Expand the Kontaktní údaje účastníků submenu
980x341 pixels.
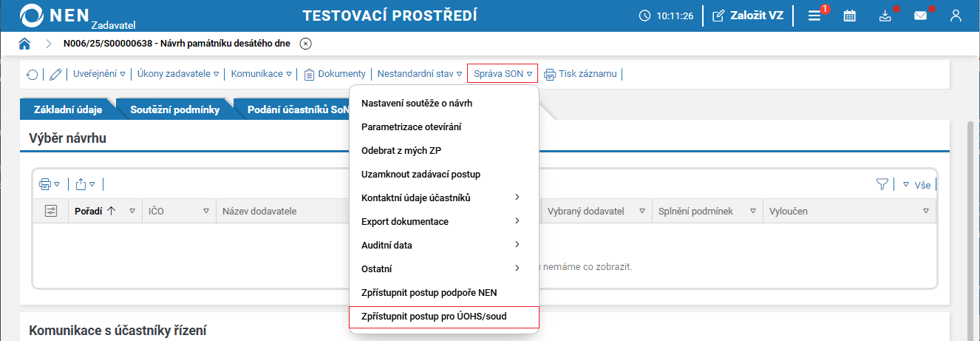point(440,197)
